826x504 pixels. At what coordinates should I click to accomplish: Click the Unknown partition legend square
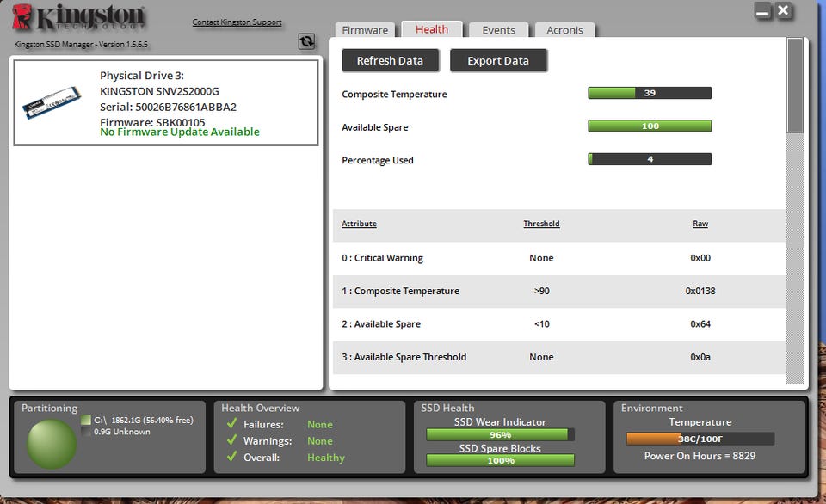click(x=86, y=431)
